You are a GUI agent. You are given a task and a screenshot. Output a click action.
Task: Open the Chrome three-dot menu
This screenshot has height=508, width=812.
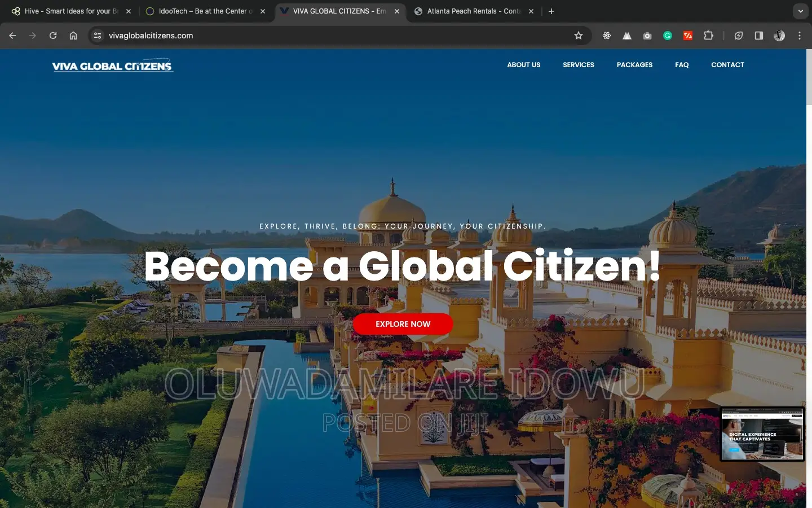pyautogui.click(x=800, y=36)
